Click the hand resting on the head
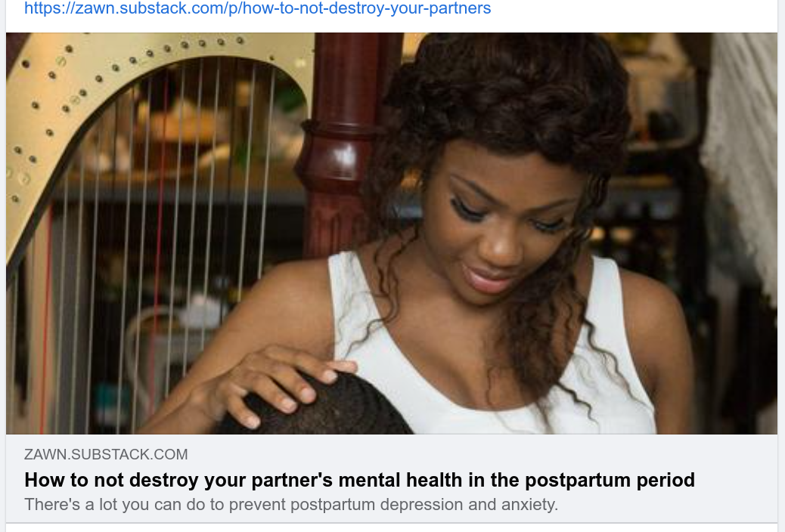The width and height of the screenshot is (785, 532). tap(281, 385)
